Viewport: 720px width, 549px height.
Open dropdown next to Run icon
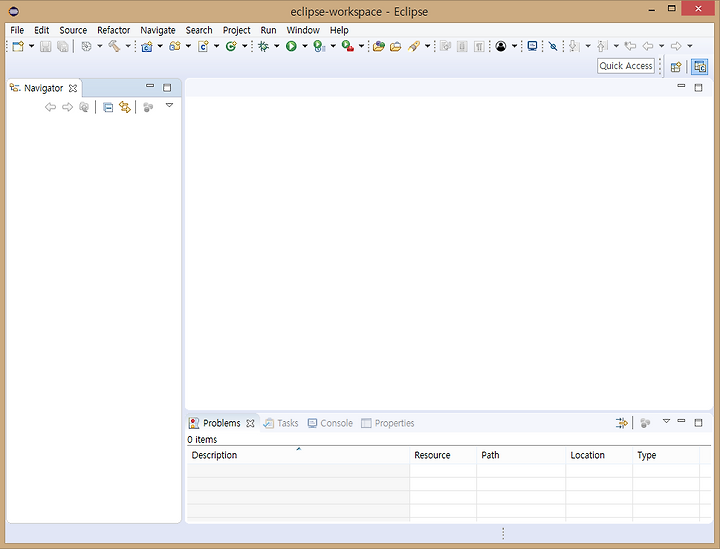pyautogui.click(x=304, y=46)
